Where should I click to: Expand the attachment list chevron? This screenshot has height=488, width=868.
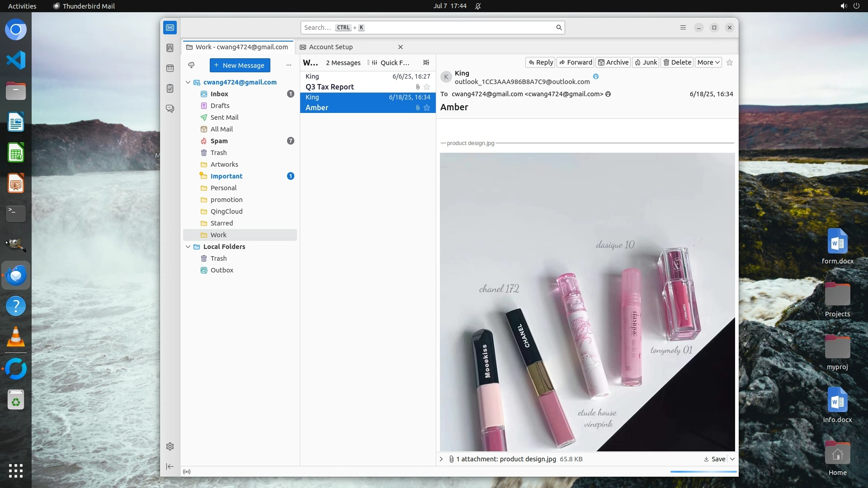click(x=441, y=459)
